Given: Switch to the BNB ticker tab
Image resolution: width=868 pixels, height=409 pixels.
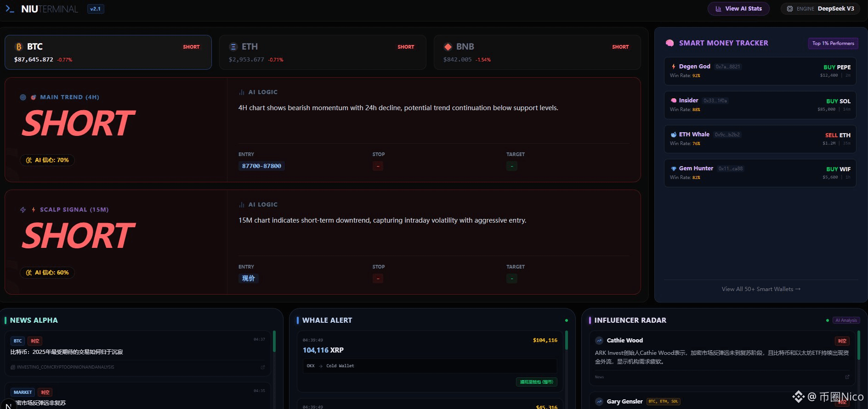Looking at the screenshot, I should (x=537, y=52).
